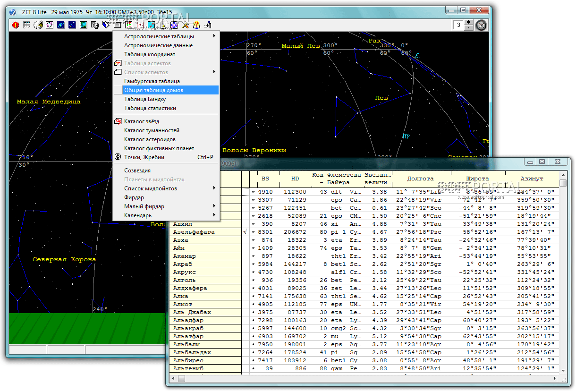Uncheck the mark in the Азельфафага row
Image resolution: width=576 pixels, height=392 pixels.
coord(245,232)
